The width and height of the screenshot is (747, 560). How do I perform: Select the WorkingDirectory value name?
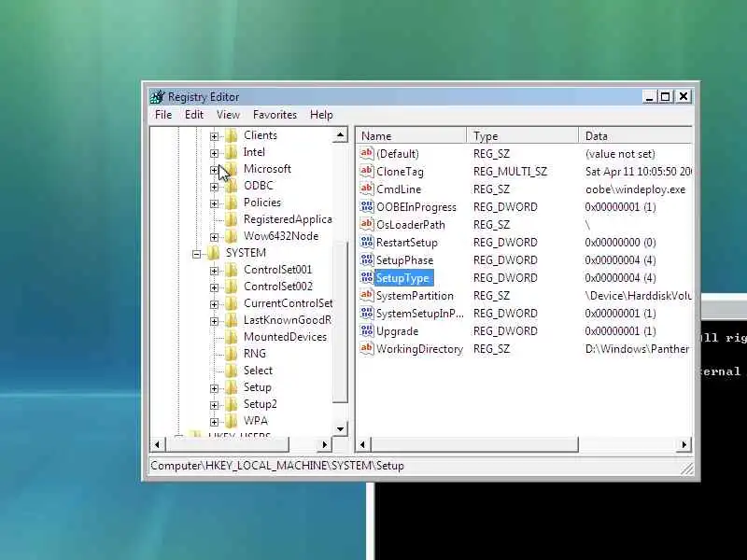pos(419,348)
